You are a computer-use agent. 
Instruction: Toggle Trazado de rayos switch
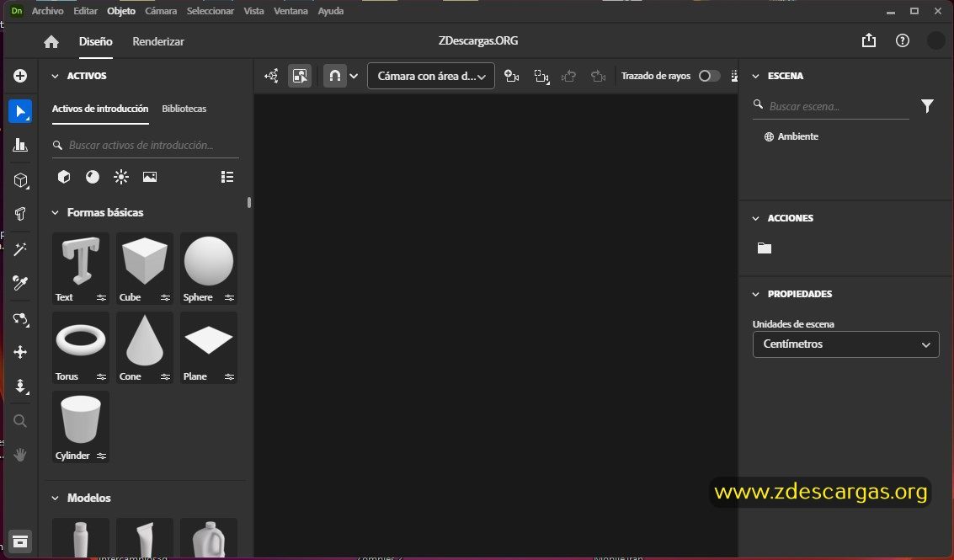tap(709, 76)
